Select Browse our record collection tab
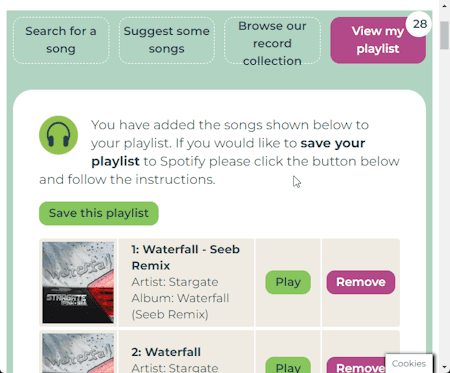The width and height of the screenshot is (450, 373). pyautogui.click(x=272, y=40)
